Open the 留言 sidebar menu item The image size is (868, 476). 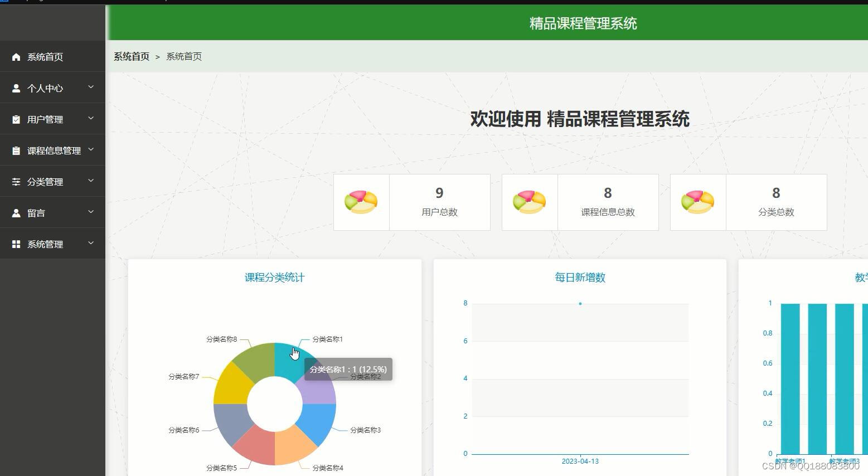tap(35, 212)
